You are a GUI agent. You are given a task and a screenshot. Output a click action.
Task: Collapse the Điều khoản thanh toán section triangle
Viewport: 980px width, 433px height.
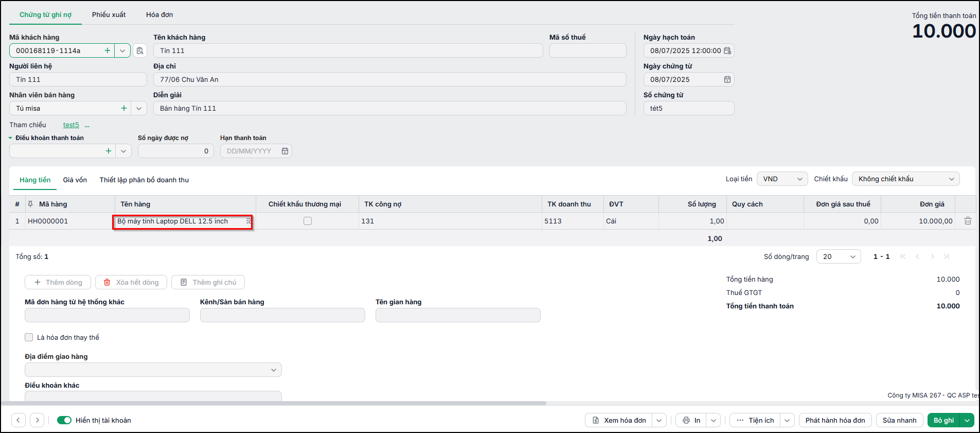(10, 138)
